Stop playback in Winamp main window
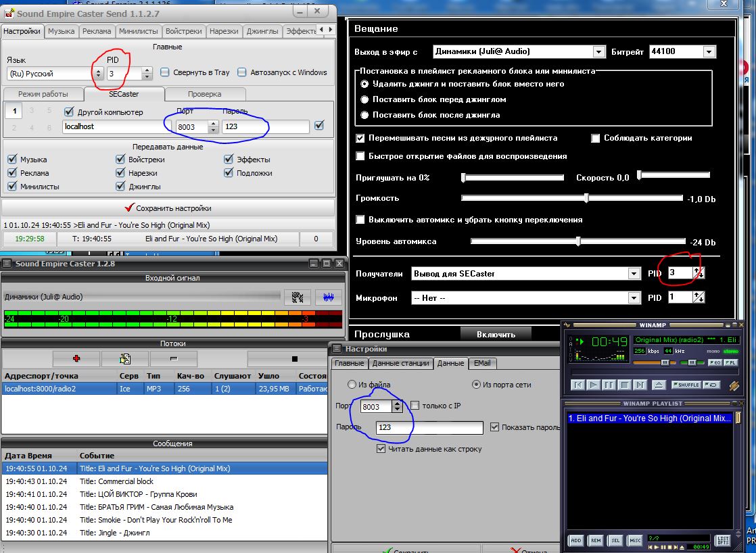The width and height of the screenshot is (756, 553). pos(624,385)
